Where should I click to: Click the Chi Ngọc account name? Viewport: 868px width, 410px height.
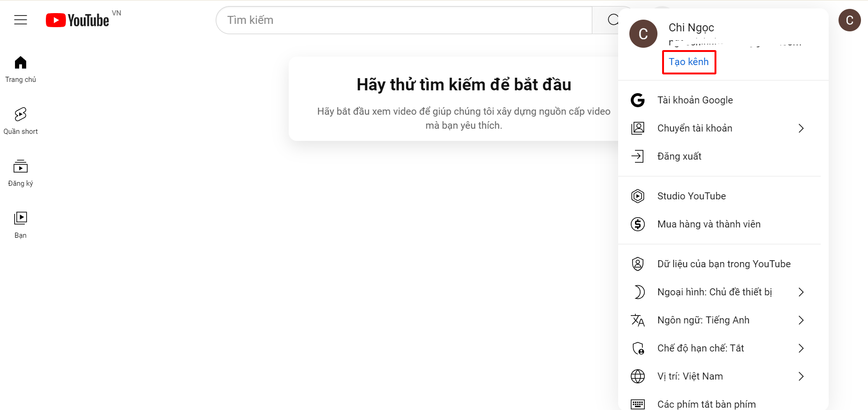coord(691,28)
